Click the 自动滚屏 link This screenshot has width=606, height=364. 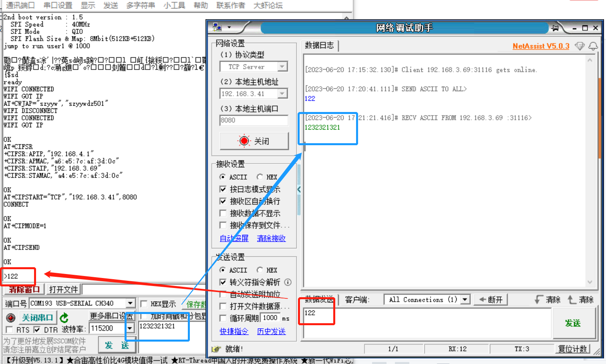click(234, 238)
